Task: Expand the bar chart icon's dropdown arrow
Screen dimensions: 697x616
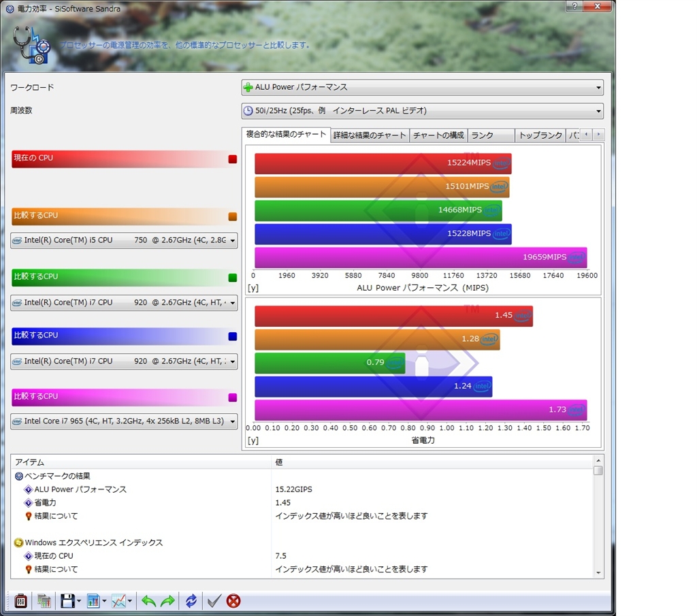Action: tap(104, 601)
